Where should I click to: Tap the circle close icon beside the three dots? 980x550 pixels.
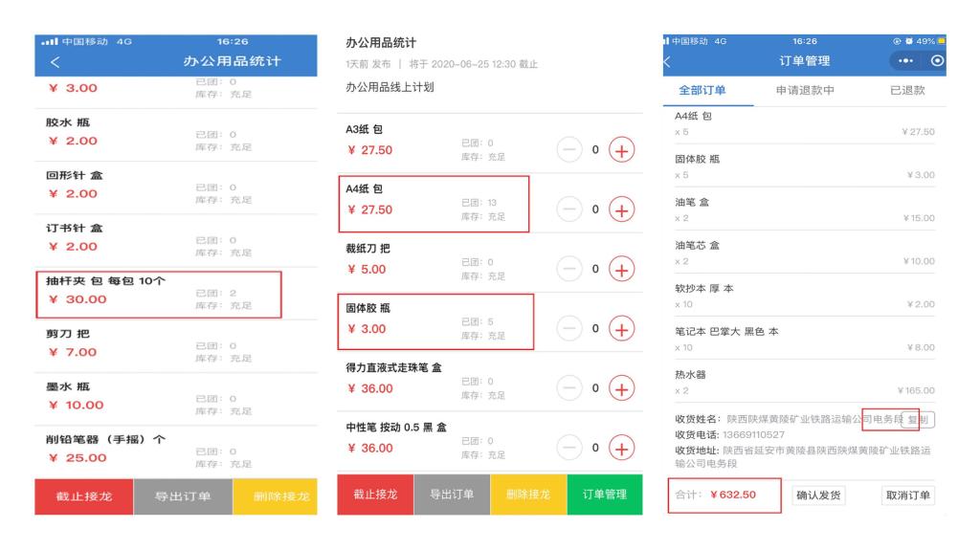[x=934, y=61]
